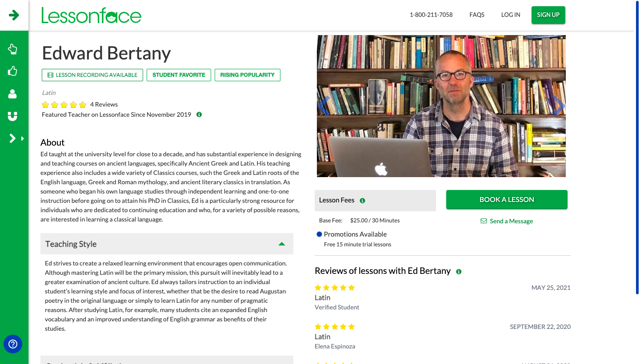Click the thumbs-up icon in sidebar
Screen dimensions: 640x364
point(13,71)
